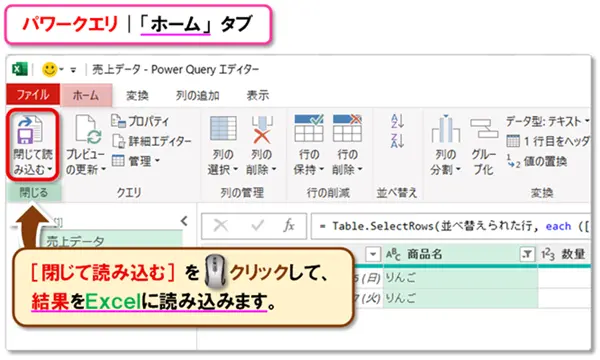
Task: Click the Remove Rows (行の削除) icon
Action: 347,128
